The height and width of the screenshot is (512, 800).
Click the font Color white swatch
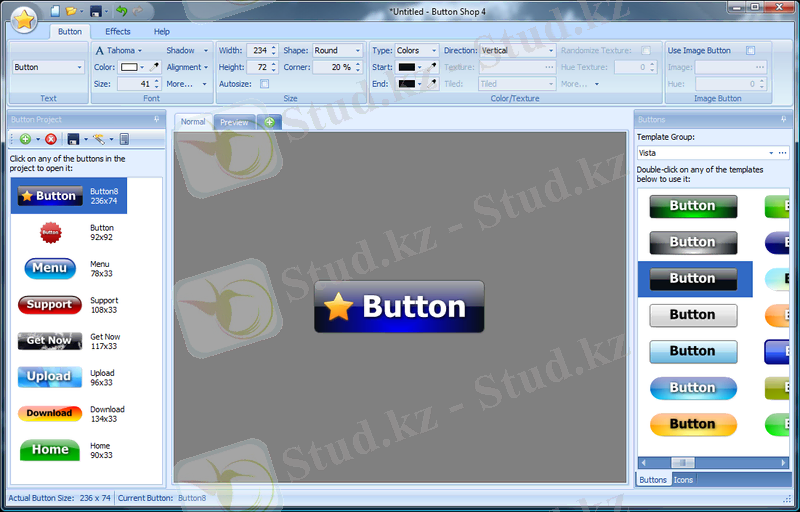pyautogui.click(x=129, y=67)
